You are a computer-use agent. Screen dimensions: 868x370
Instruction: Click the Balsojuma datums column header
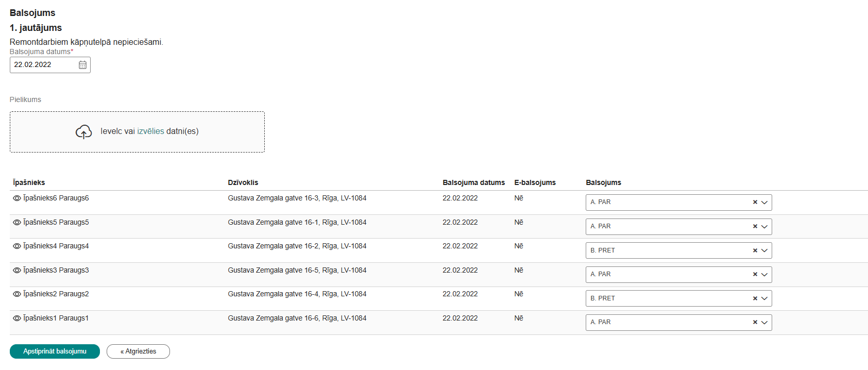pos(473,182)
